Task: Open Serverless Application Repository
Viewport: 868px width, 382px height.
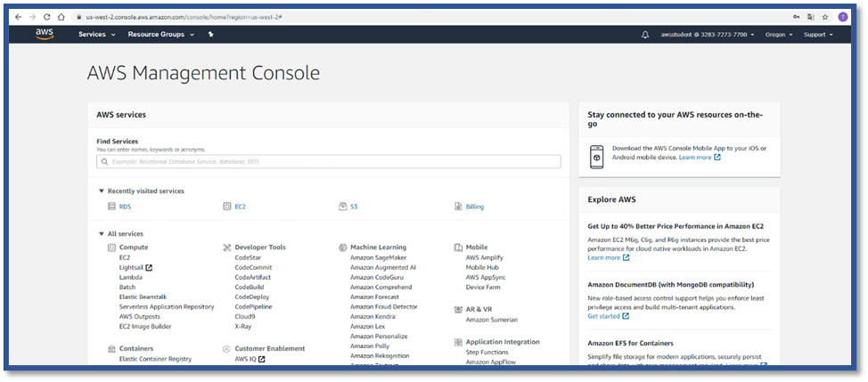Action: 167,307
